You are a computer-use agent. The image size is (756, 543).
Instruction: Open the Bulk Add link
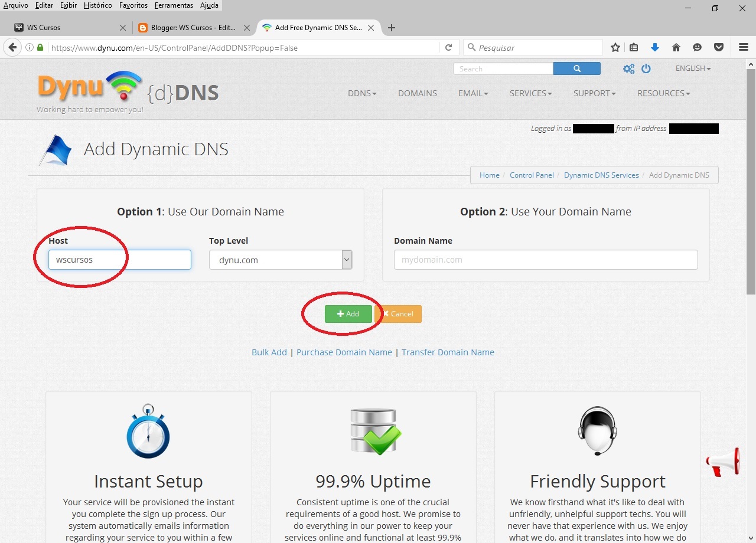pos(269,352)
